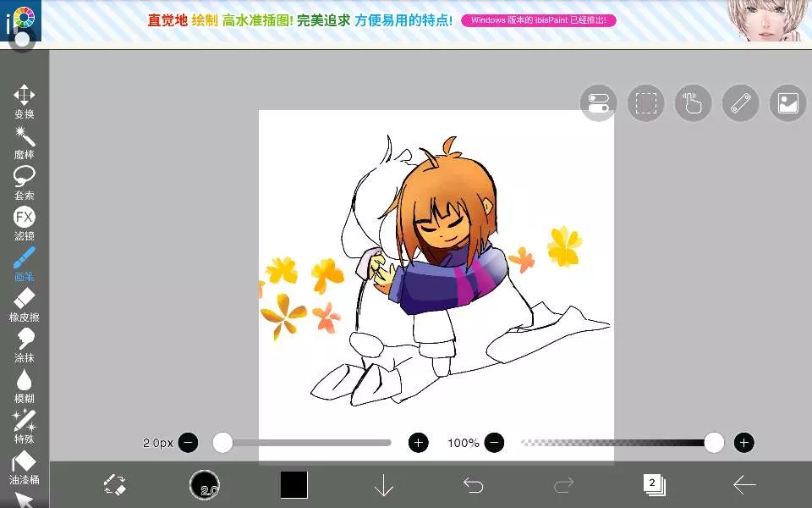Image resolution: width=812 pixels, height=508 pixels.
Task: Select the Transform (变换) tool
Action: 24,101
